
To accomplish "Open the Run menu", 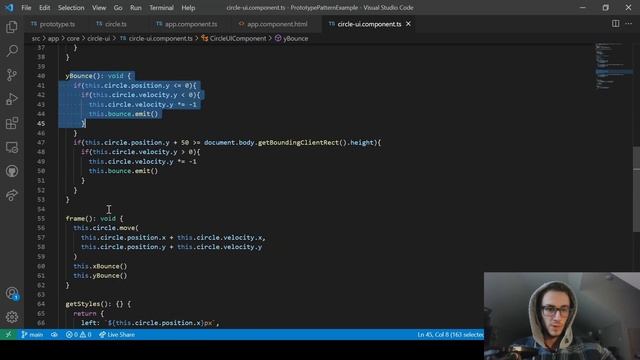I will click(x=136, y=8).
